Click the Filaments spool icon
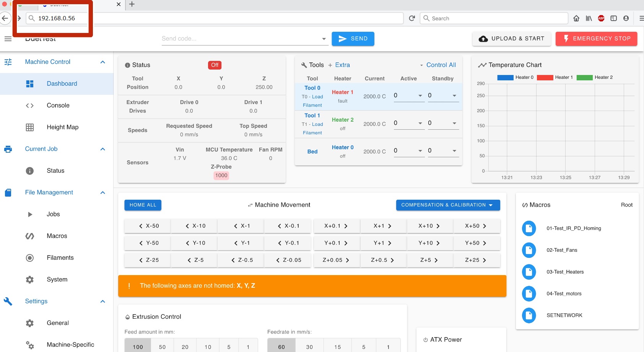Image resolution: width=644 pixels, height=352 pixels. (x=30, y=258)
